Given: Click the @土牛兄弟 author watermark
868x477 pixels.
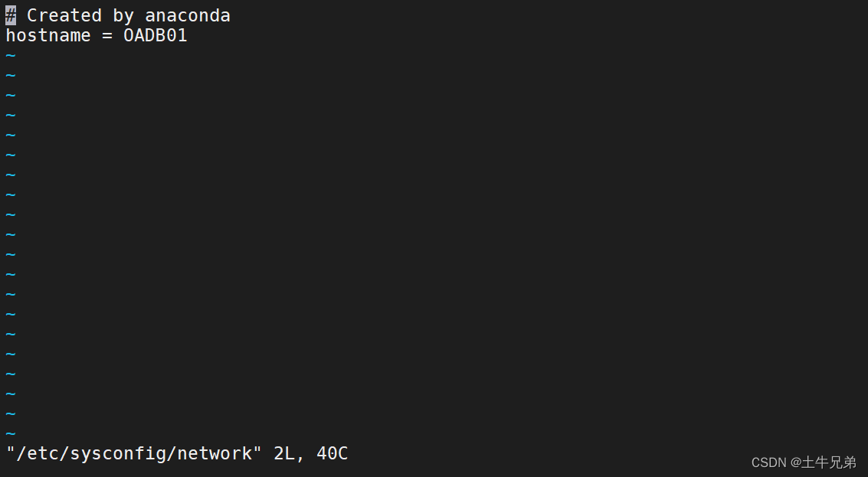Looking at the screenshot, I should 823,462.
